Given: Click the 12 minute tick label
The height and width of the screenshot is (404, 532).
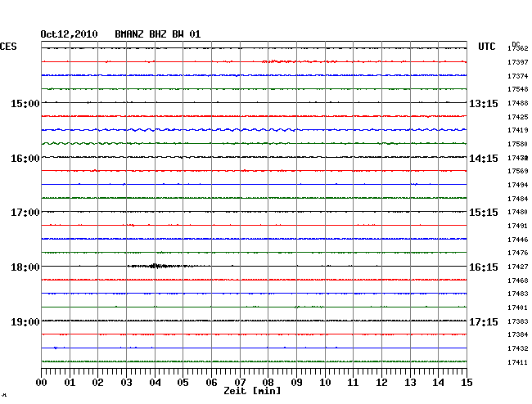Looking at the screenshot, I should 381,383.
